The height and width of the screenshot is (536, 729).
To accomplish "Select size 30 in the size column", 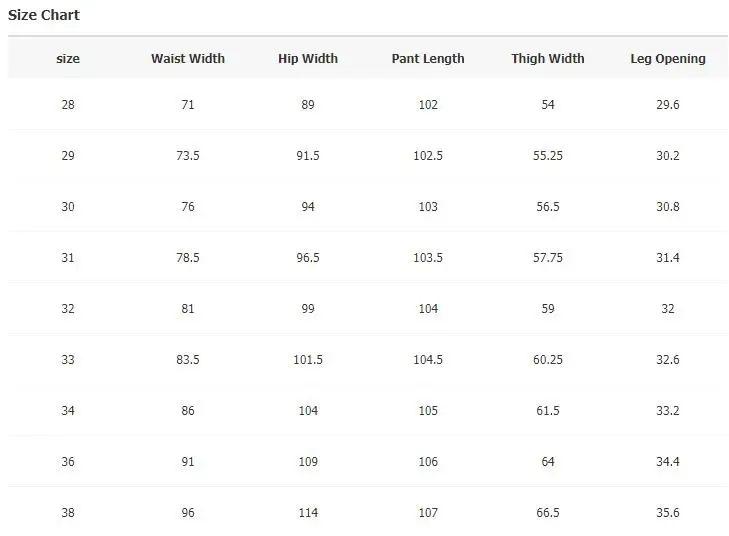I will tap(68, 206).
